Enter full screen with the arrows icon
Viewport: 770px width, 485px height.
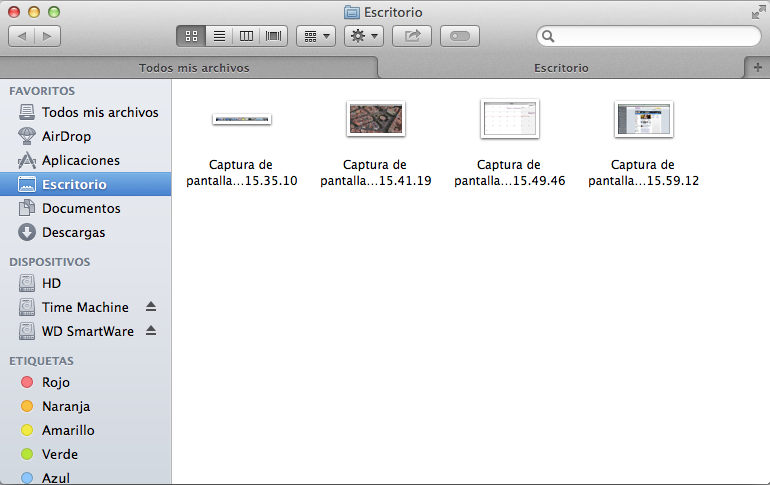(758, 12)
